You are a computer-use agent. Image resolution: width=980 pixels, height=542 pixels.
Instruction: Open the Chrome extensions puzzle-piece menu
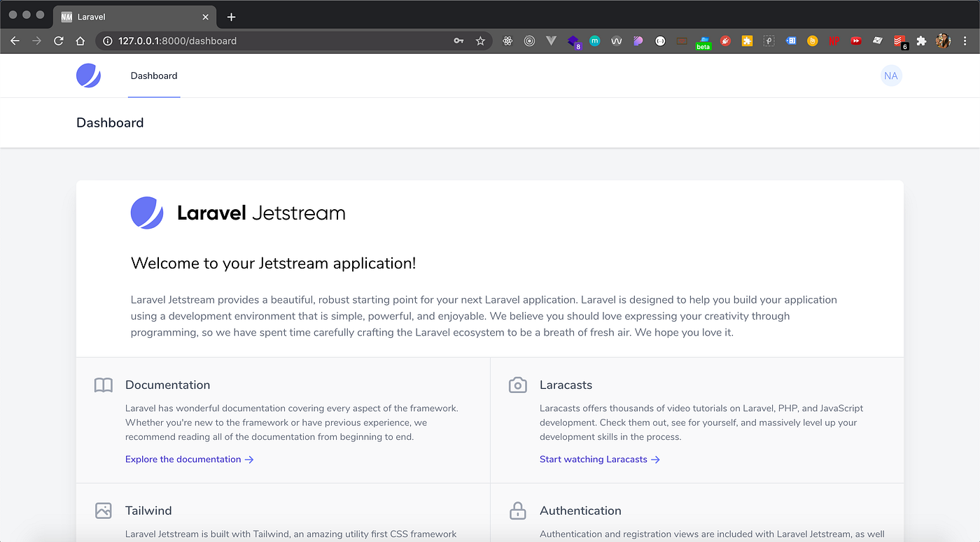(x=921, y=41)
